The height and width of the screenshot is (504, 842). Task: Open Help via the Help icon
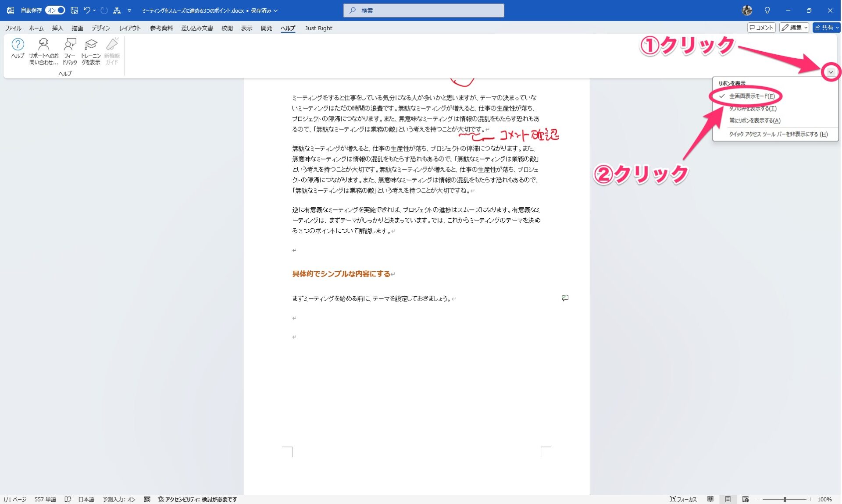(x=18, y=49)
